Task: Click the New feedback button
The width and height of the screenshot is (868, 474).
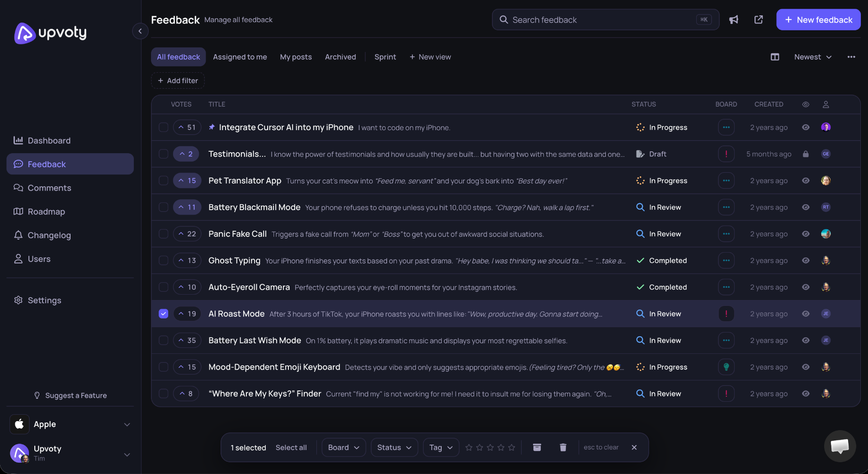Action: point(818,19)
